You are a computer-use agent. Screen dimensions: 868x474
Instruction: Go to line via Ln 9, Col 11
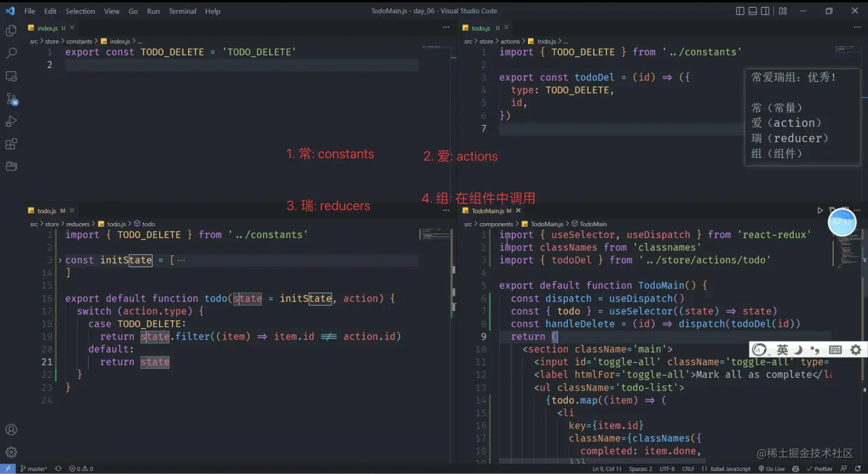(x=607, y=469)
